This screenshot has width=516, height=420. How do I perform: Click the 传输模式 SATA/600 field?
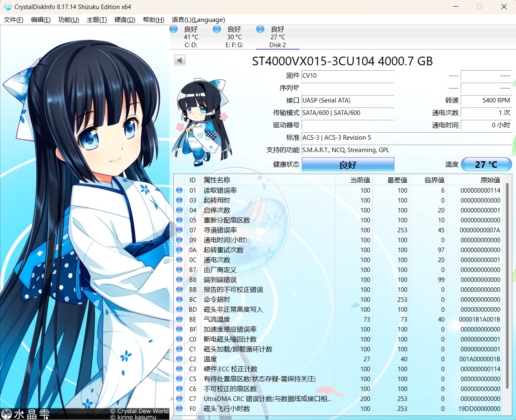tap(348, 113)
